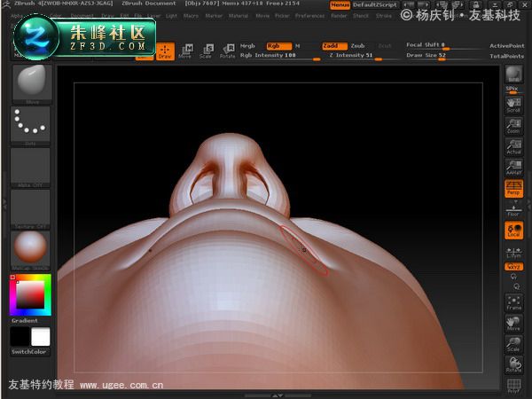Enable Mrgb paint mode
532x399 pixels.
coord(247,46)
